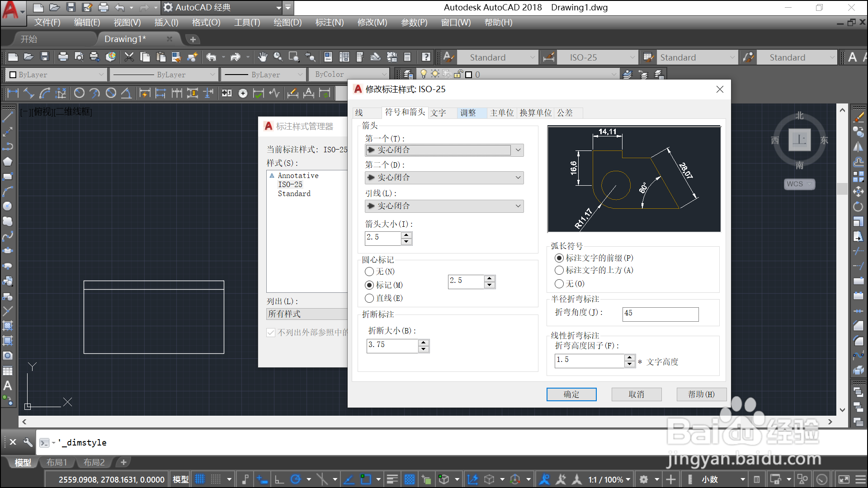Open the 所有样式 list filter dropdown
This screenshot has height=488, width=868.
tap(307, 314)
